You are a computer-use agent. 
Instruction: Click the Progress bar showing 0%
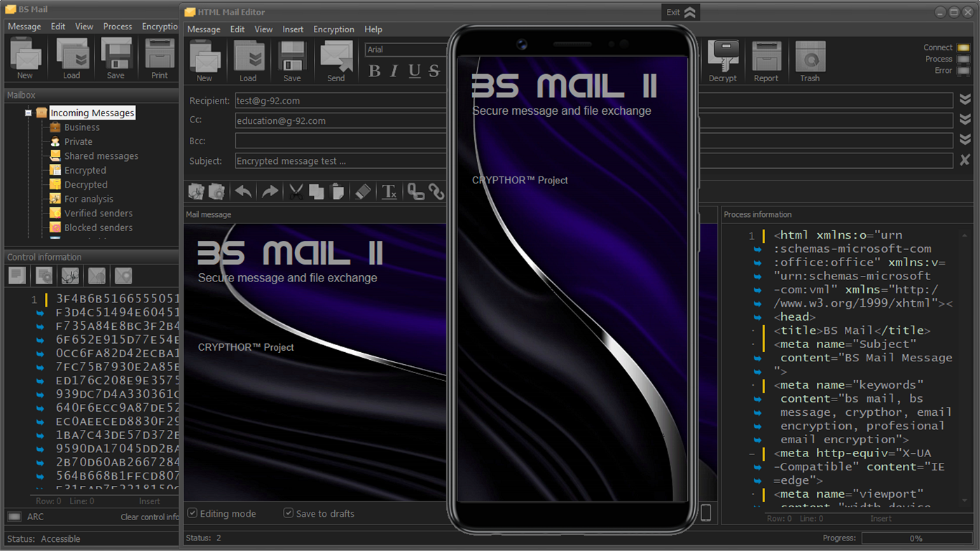click(917, 538)
